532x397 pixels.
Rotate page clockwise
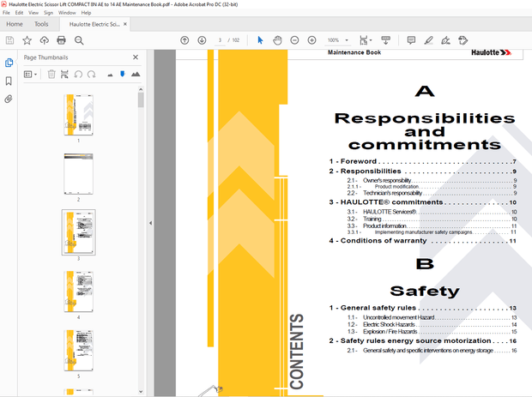pos(91,75)
